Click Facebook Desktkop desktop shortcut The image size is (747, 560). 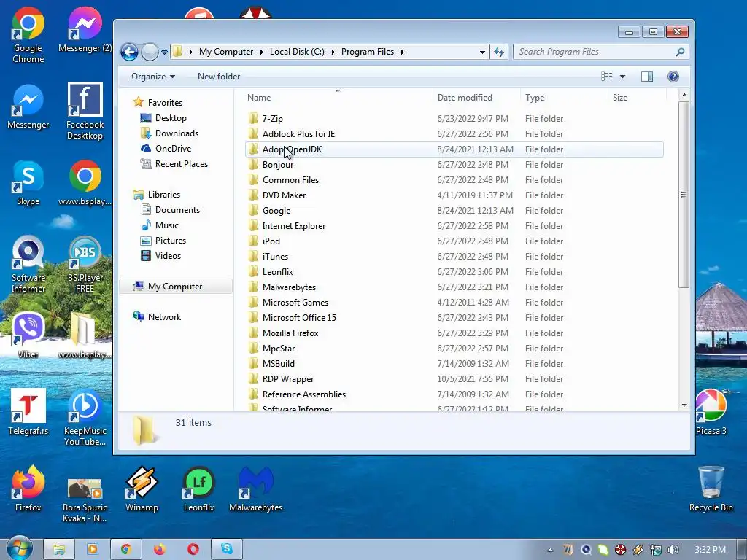(x=85, y=112)
